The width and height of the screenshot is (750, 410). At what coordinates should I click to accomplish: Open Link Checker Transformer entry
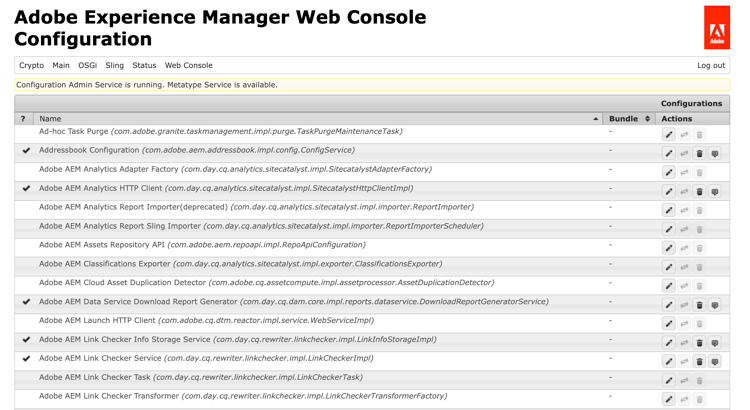click(x=243, y=396)
